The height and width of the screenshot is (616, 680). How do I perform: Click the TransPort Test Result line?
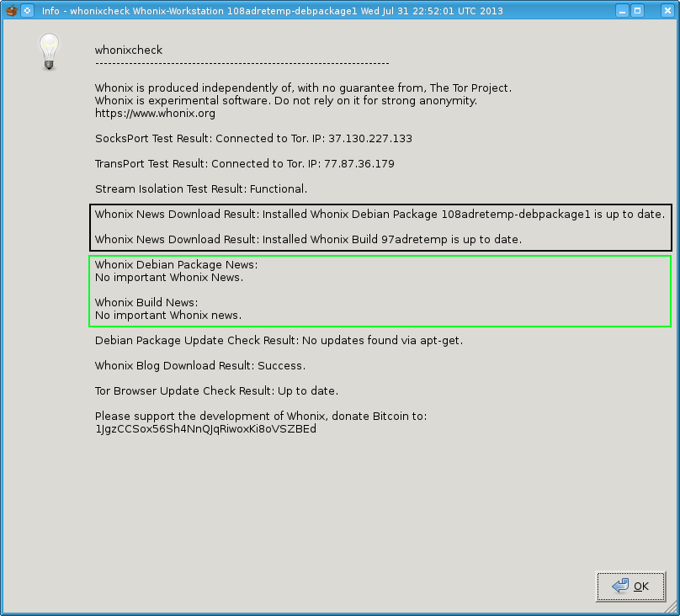(x=244, y=163)
